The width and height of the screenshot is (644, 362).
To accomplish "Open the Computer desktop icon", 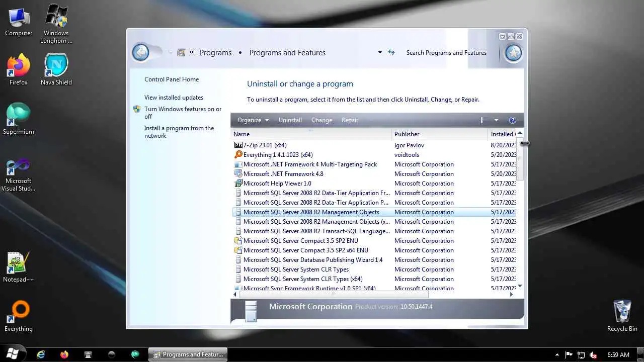I will [x=19, y=22].
